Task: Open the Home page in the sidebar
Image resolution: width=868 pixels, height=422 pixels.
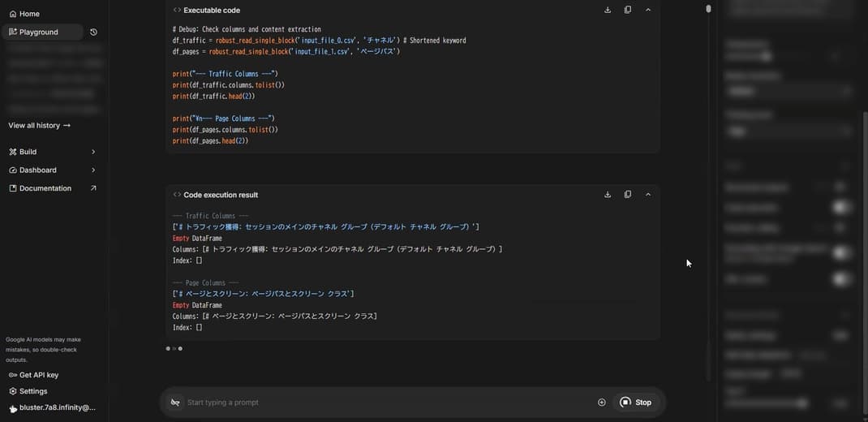Action: coord(24,14)
